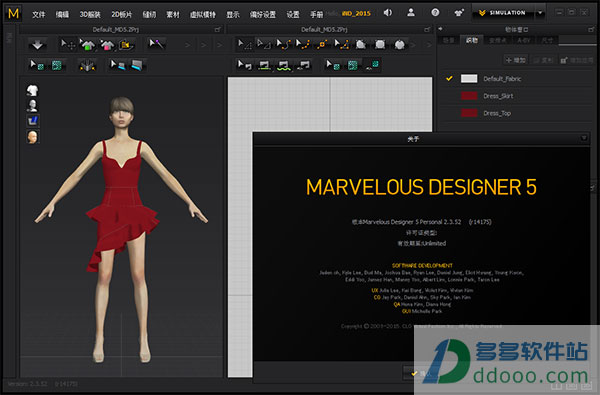The width and height of the screenshot is (600, 395).
Task: Select the Select/Move tool in 3D toolbar
Action: coord(68,45)
